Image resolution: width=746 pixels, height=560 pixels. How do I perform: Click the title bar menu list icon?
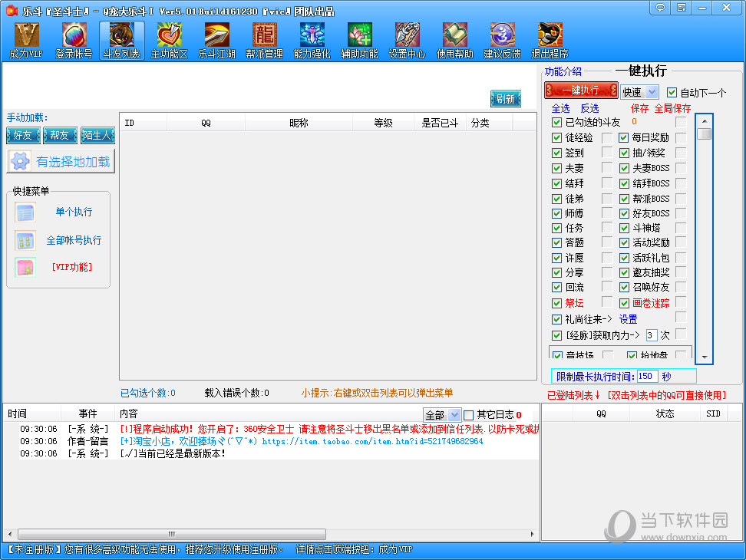(x=682, y=8)
